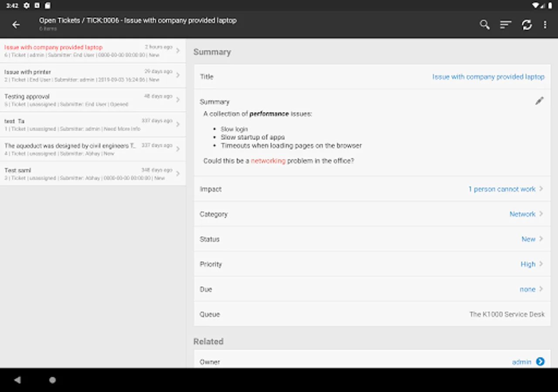This screenshot has height=392, width=558.
Task: Expand chevron on 'test Ta' row
Action: (178, 125)
